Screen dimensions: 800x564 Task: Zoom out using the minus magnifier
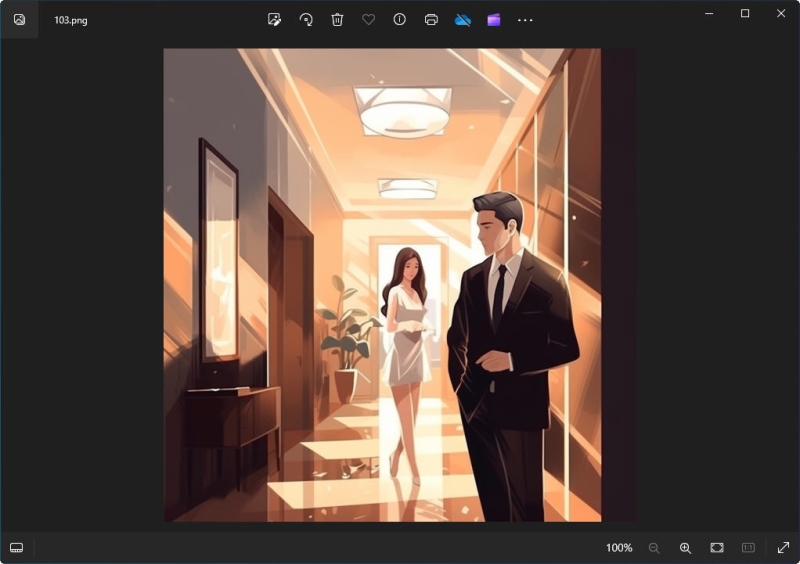[x=654, y=548]
